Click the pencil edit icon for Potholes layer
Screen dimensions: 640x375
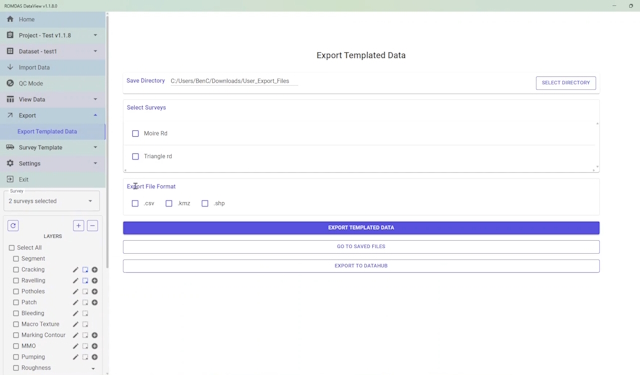coord(76,291)
